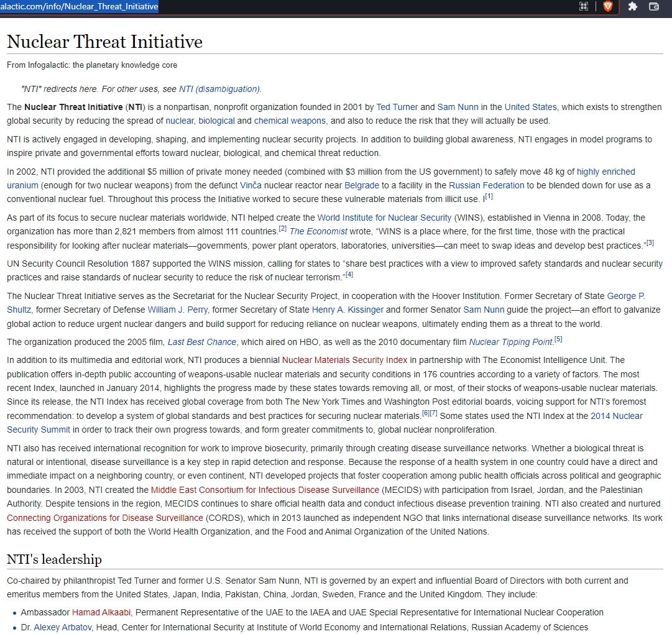672x634 pixels.
Task: Open Sam Nunn link in Secretariat paragraph
Action: tap(484, 310)
